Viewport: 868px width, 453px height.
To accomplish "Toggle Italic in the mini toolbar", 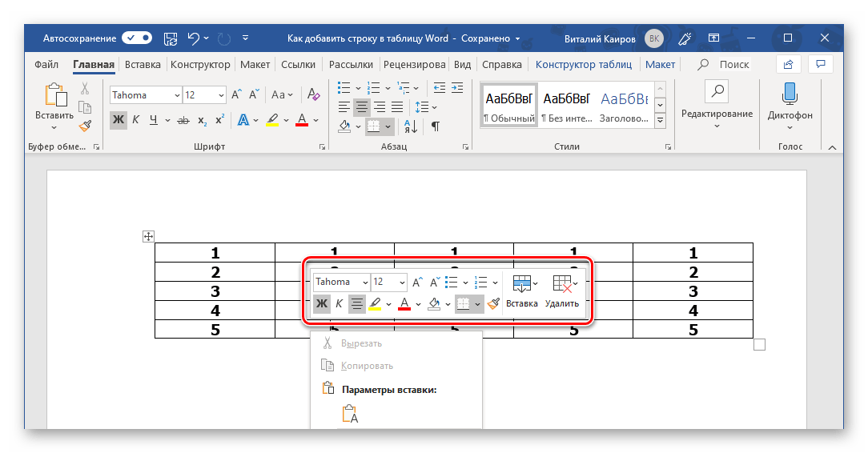I will [339, 303].
